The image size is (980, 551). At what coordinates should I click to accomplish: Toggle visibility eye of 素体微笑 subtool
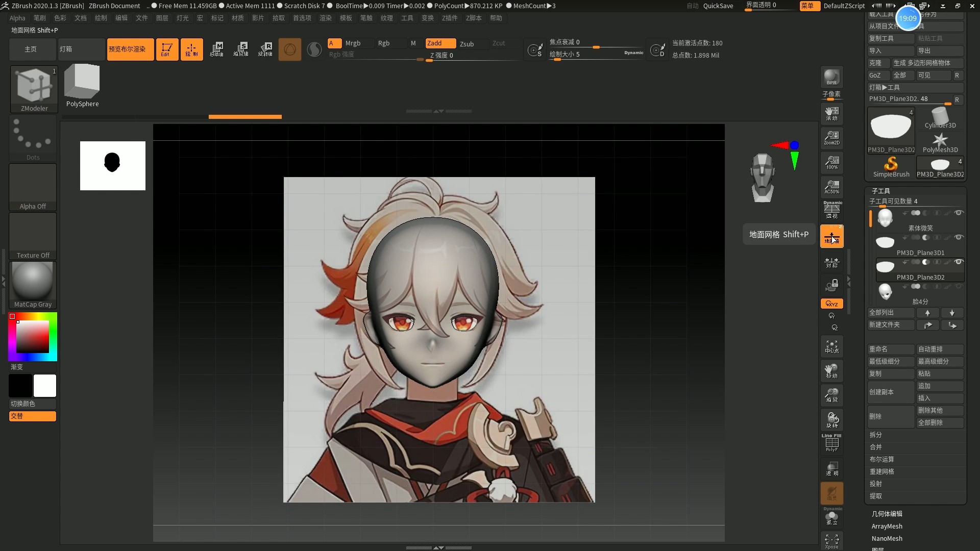click(959, 213)
